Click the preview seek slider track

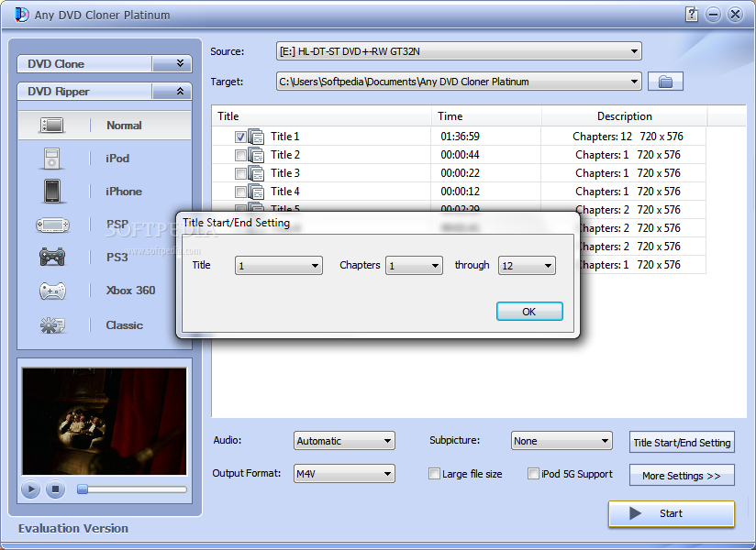coord(132,489)
